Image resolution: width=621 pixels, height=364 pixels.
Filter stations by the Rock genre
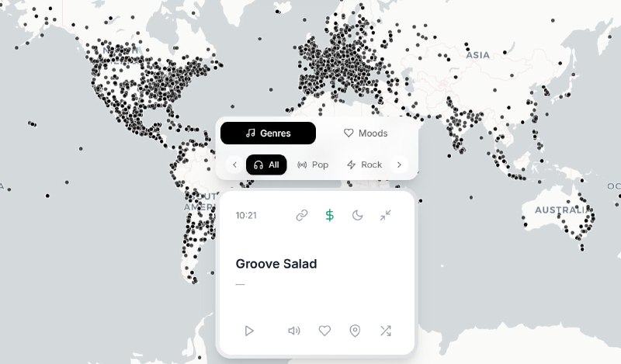364,165
